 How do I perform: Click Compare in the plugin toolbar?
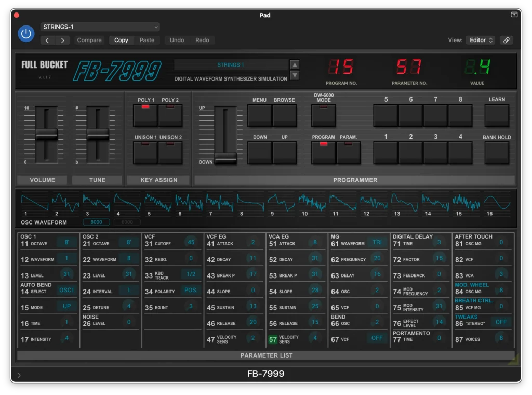click(x=89, y=40)
